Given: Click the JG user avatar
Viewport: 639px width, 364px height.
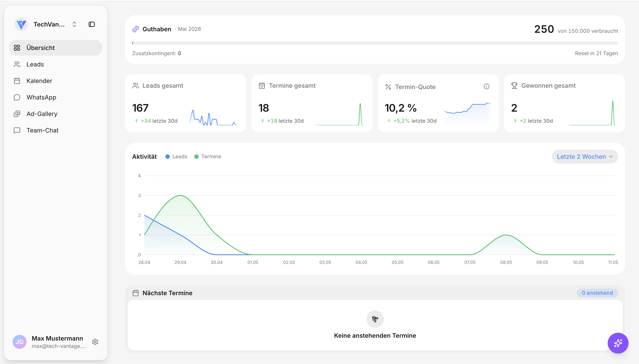Looking at the screenshot, I should pos(20,342).
